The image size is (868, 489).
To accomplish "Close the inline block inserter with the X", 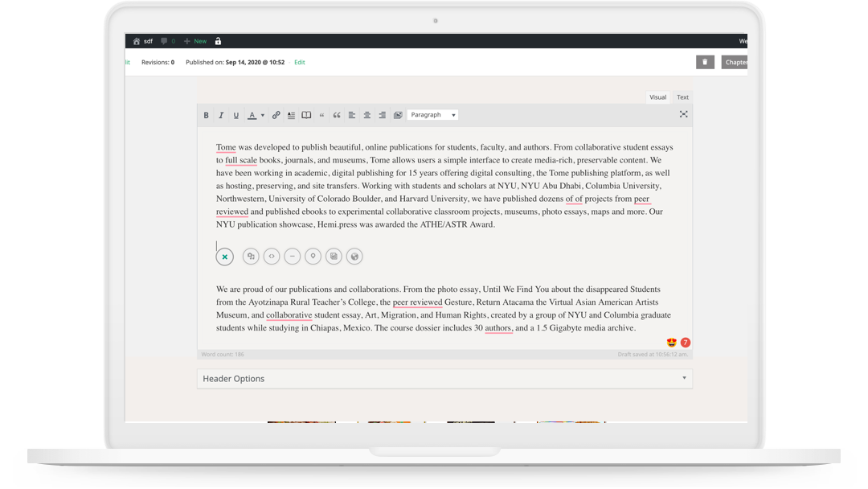I will (224, 256).
